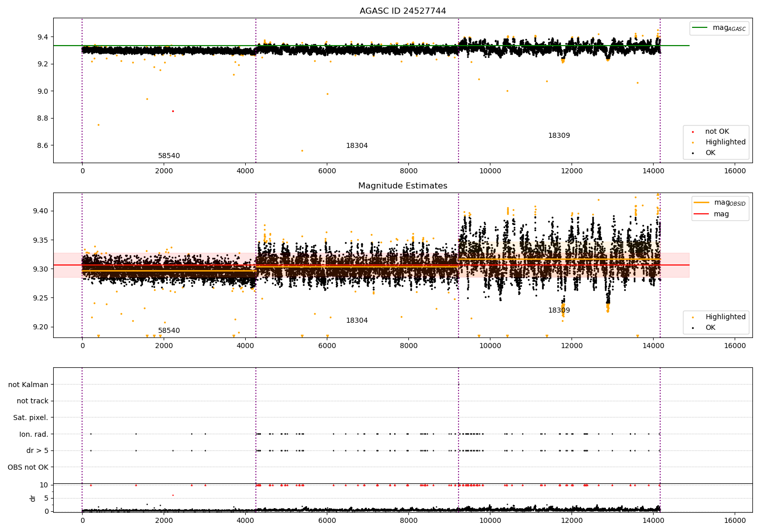Click the 4000 tick under top plot
Image resolution: width=760 pixels, height=532 pixels.
pyautogui.click(x=245, y=171)
